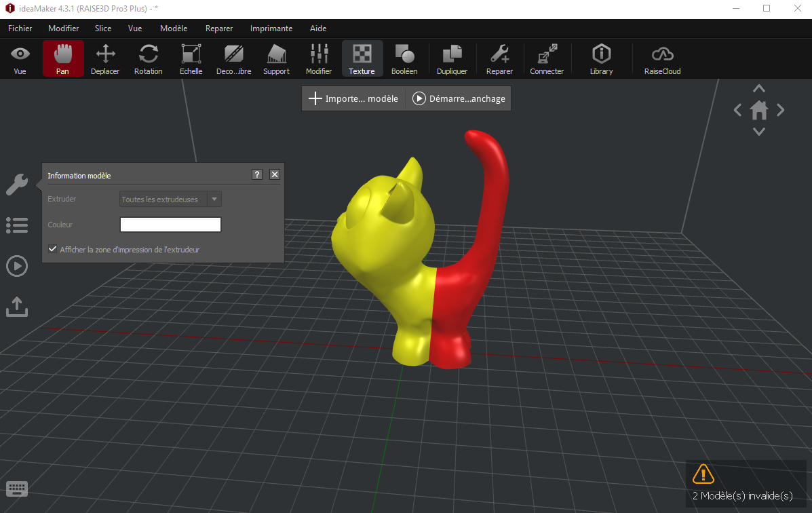This screenshot has width=812, height=513.
Task: Open the Modifier menu in menu bar
Action: coord(64,28)
